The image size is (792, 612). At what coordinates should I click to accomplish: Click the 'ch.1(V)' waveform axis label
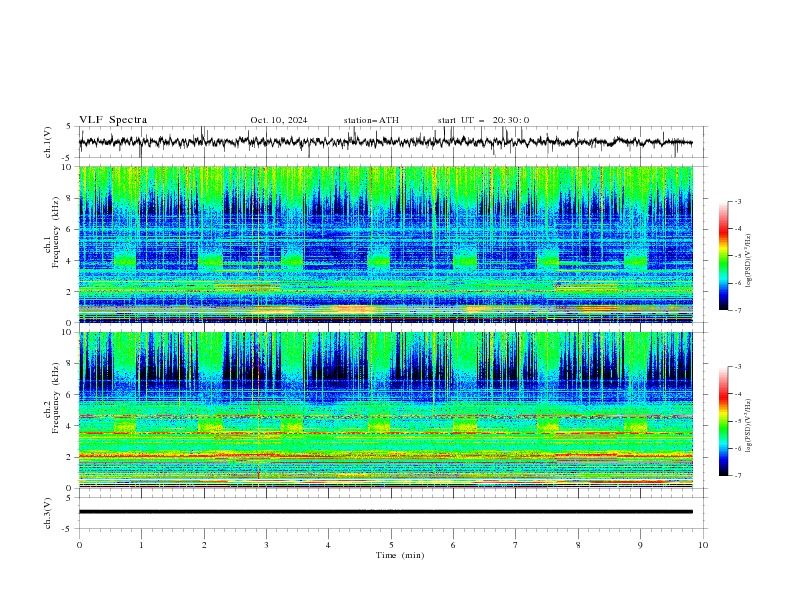click(x=48, y=142)
